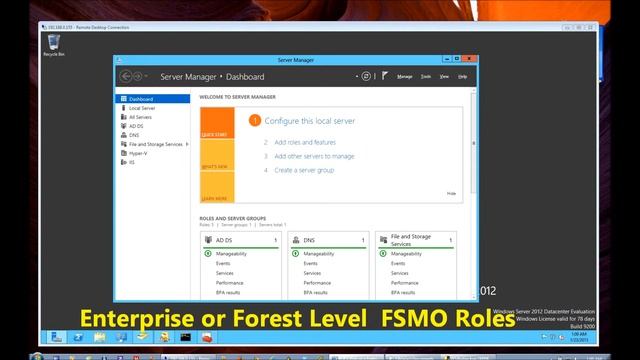Click Server Manager icon in remote taskbar
The height and width of the screenshot is (360, 640).
click(x=56, y=337)
